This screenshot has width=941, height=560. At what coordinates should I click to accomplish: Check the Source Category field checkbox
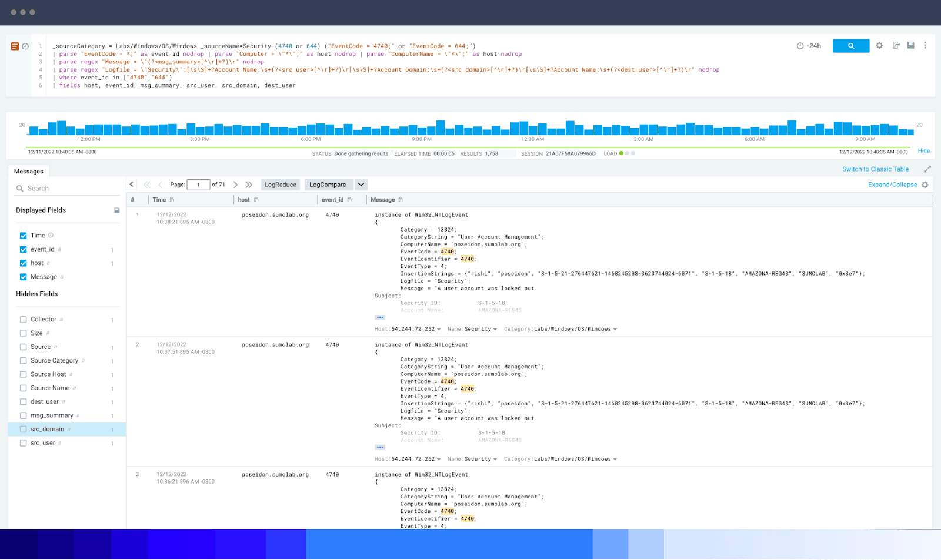pos(24,361)
